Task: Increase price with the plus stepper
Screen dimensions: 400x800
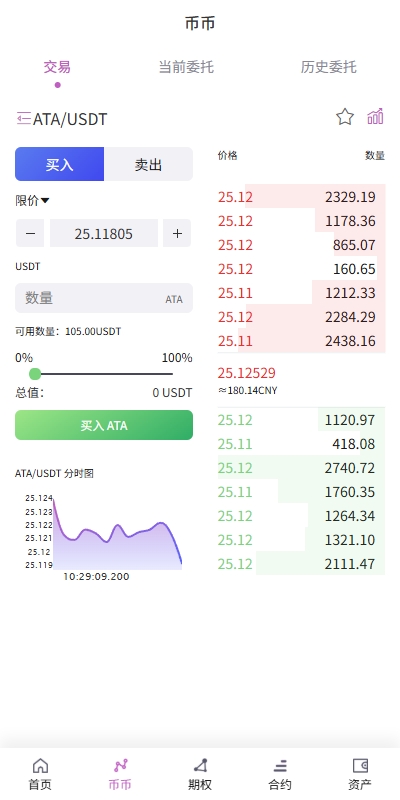Action: [177, 233]
